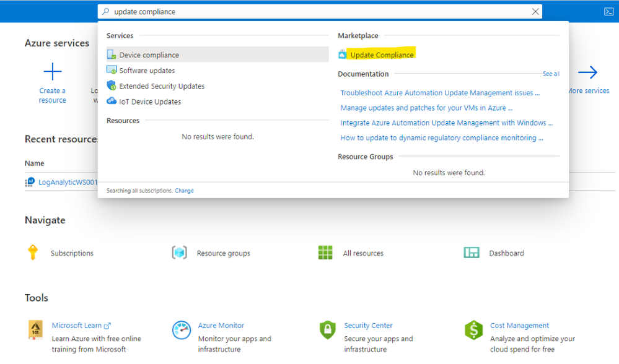Click Marketplace section heading
Image resolution: width=619 pixels, height=364 pixels.
pyautogui.click(x=358, y=35)
